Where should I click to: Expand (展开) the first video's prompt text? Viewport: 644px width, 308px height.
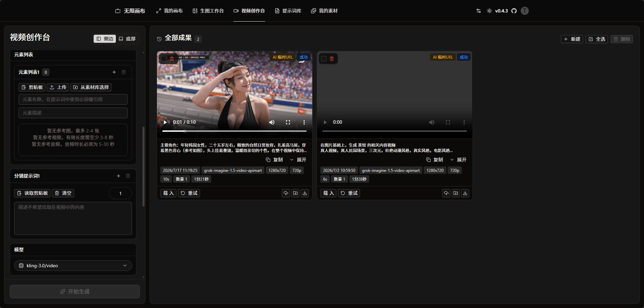point(298,160)
